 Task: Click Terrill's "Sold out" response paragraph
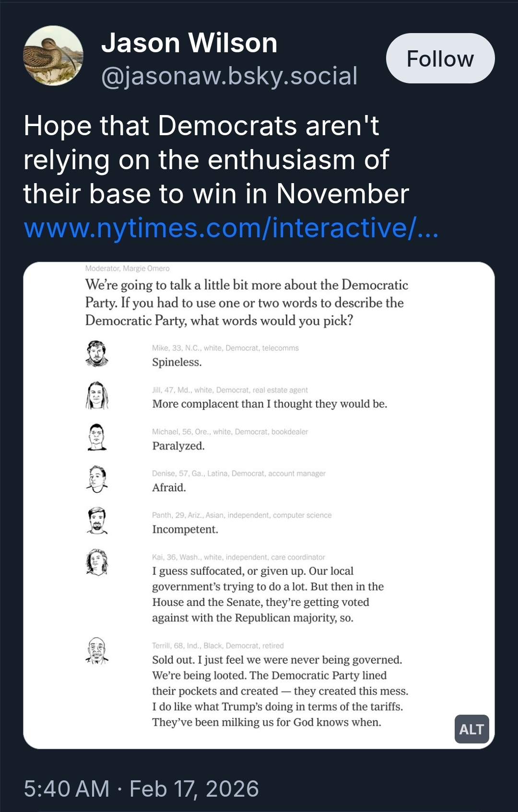pyautogui.click(x=280, y=691)
